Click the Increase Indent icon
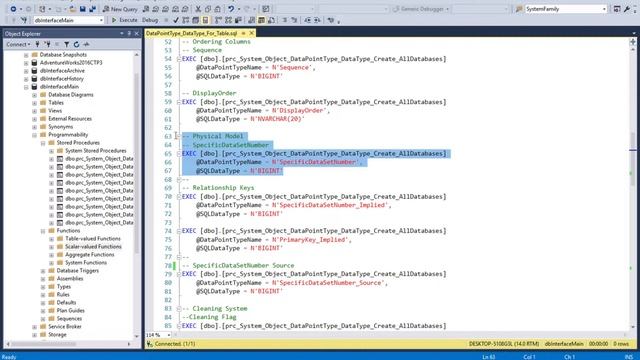Image resolution: width=640 pixels, height=360 pixels. tap(317, 20)
